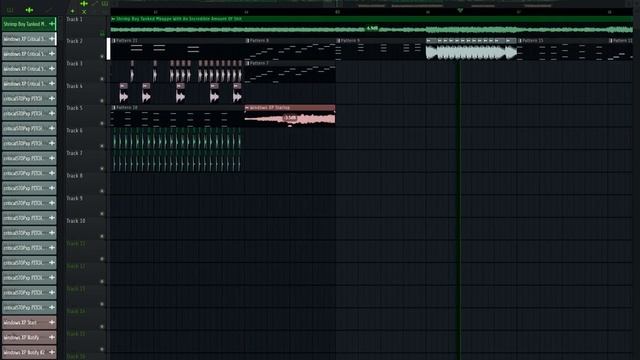The width and height of the screenshot is (640, 360).
Task: Select the Track 8 header label
Action: pos(74,176)
